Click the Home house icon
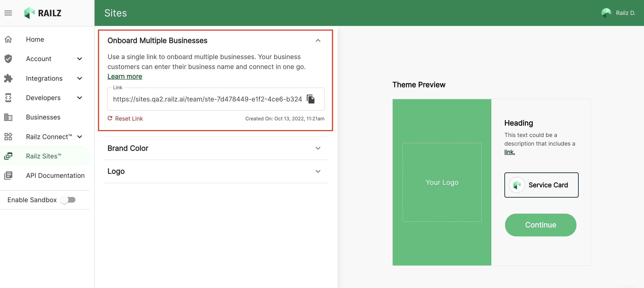This screenshot has width=644, height=288. point(8,39)
